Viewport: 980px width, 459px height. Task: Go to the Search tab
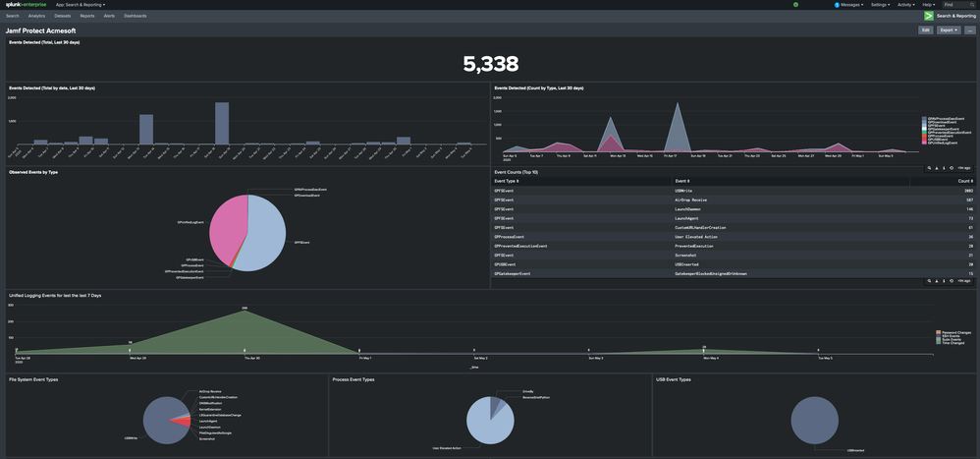[13, 16]
